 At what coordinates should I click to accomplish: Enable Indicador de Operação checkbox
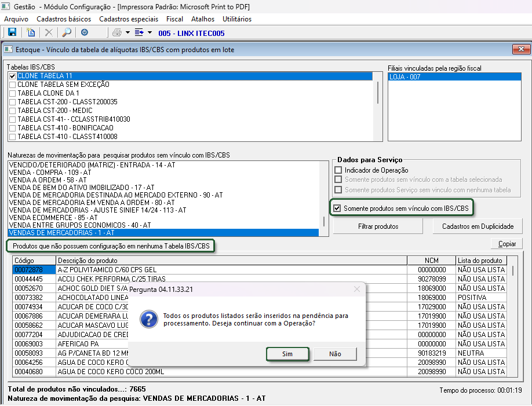pyautogui.click(x=338, y=170)
